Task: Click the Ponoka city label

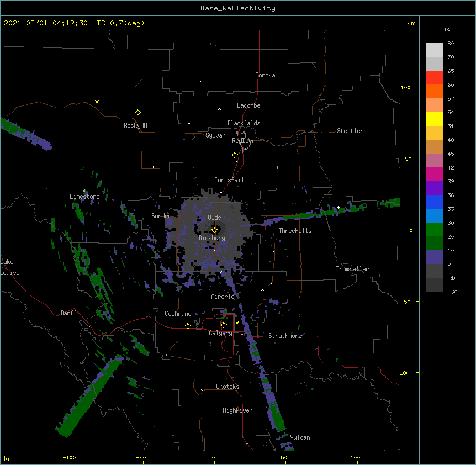Action: tap(265, 75)
